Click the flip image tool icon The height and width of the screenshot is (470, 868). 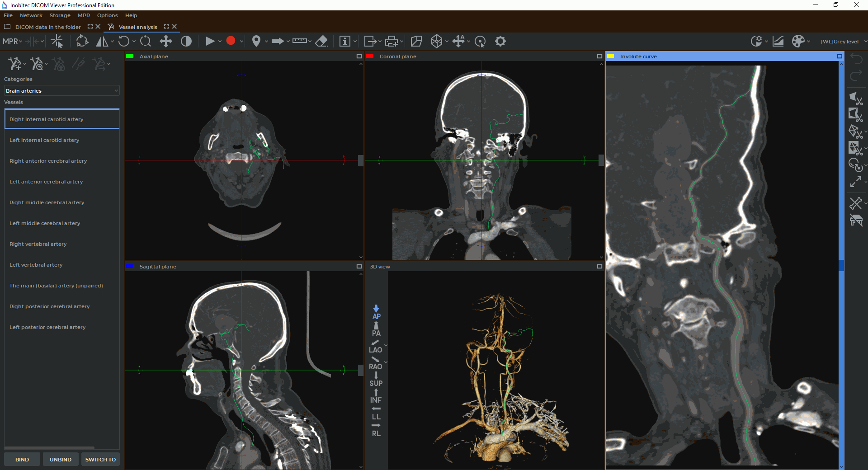102,42
